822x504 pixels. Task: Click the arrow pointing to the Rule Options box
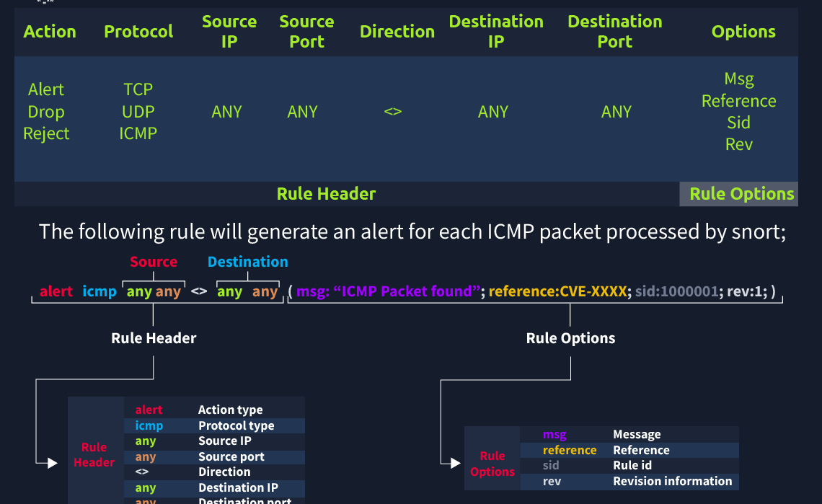[456, 463]
